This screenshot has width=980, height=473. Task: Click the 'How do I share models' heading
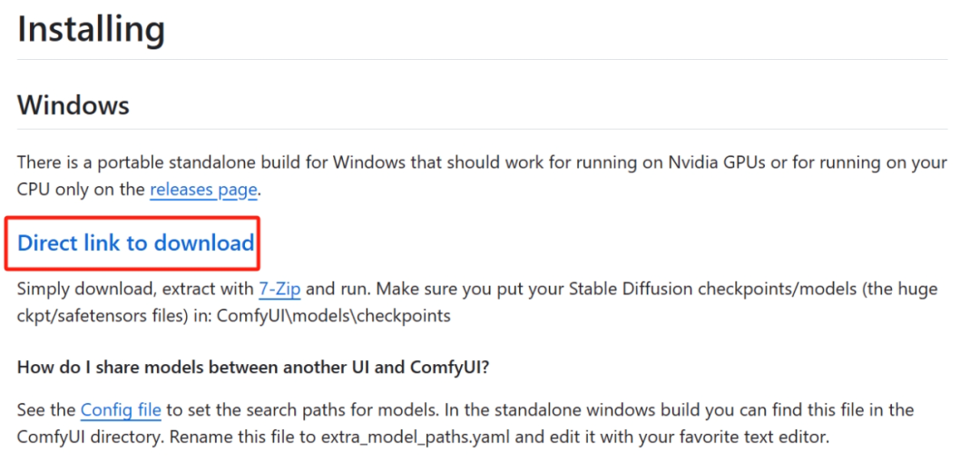254,368
